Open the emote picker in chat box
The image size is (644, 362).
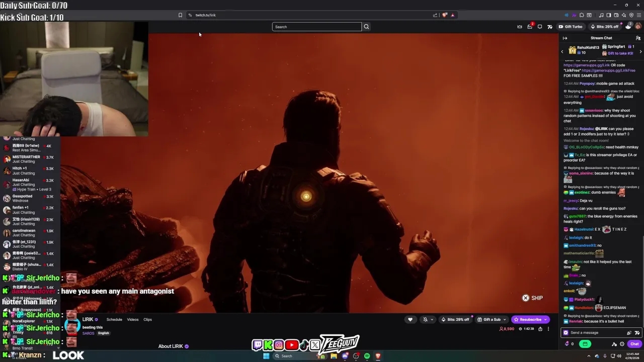click(x=637, y=333)
